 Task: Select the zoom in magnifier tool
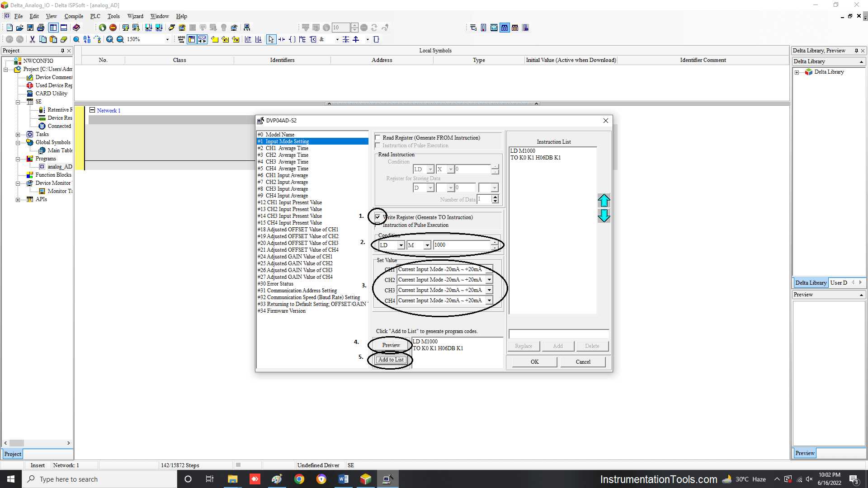109,39
